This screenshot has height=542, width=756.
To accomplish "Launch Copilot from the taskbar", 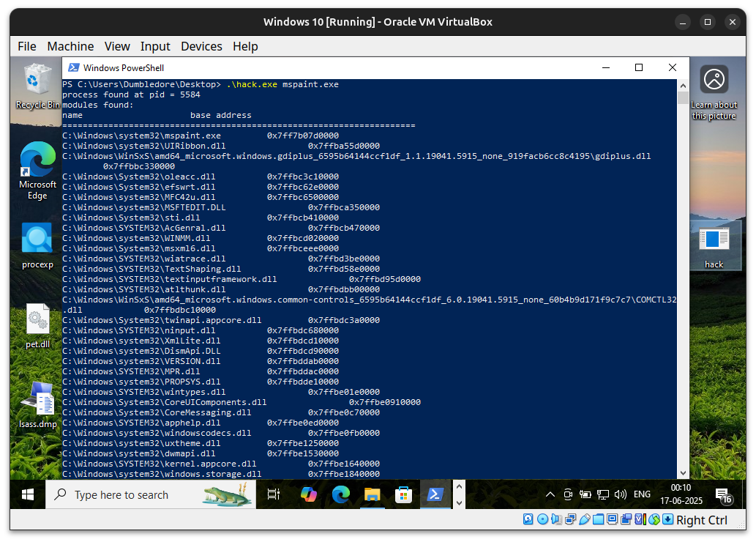I will coord(309,494).
